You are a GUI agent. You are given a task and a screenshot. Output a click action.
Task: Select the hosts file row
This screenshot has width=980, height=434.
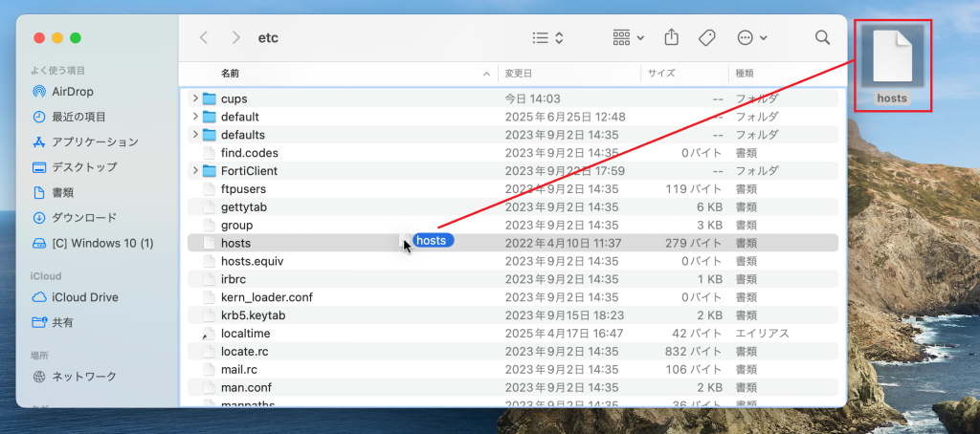coord(513,244)
